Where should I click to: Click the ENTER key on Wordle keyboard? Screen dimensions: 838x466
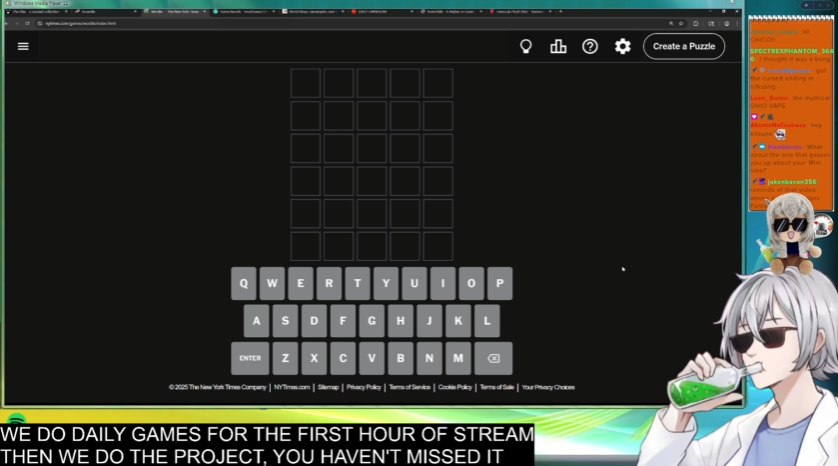click(x=250, y=358)
